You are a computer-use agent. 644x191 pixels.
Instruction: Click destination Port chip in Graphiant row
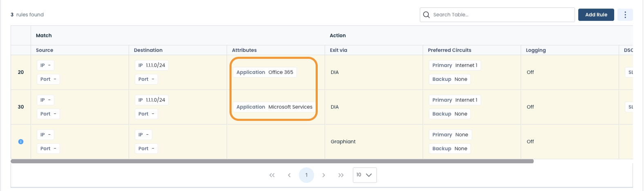pos(146,149)
